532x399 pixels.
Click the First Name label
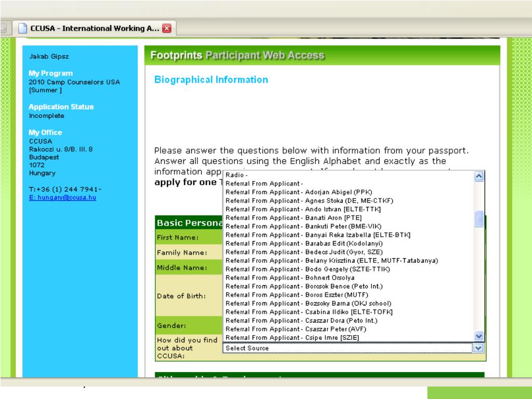(x=178, y=237)
